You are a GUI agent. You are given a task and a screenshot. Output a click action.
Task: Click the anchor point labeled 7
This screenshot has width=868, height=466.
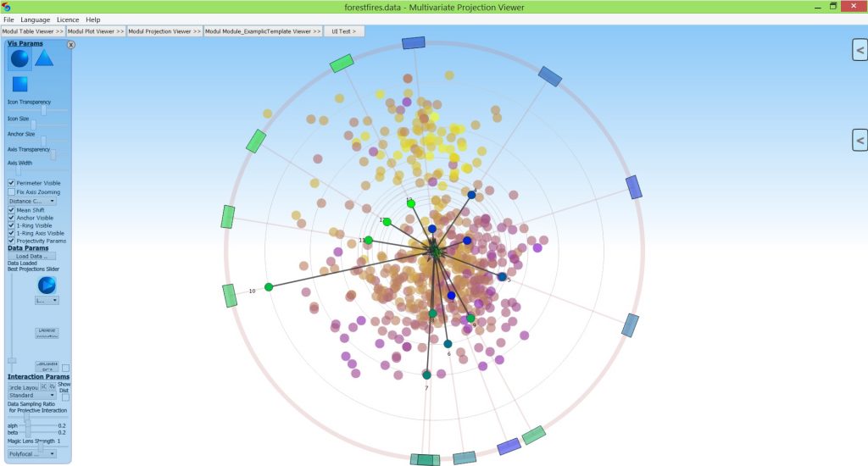(x=426, y=375)
